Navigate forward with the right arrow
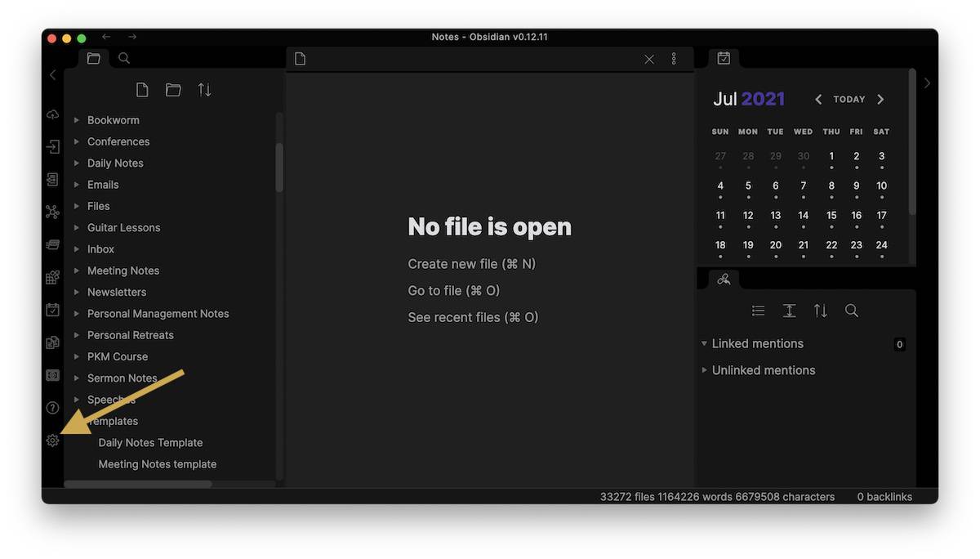This screenshot has height=559, width=980. click(132, 37)
